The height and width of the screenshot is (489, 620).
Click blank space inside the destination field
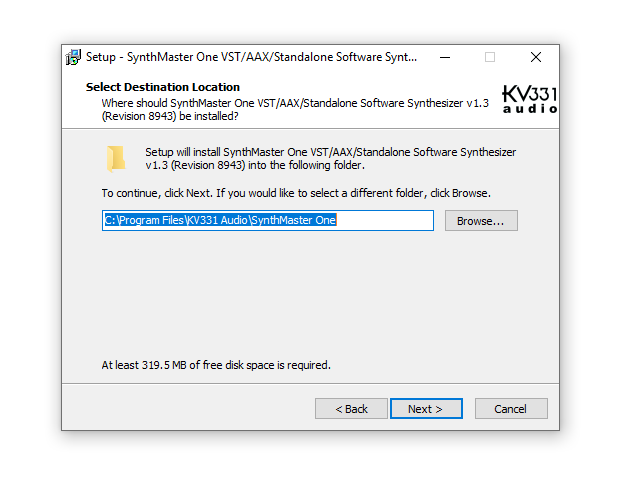385,220
